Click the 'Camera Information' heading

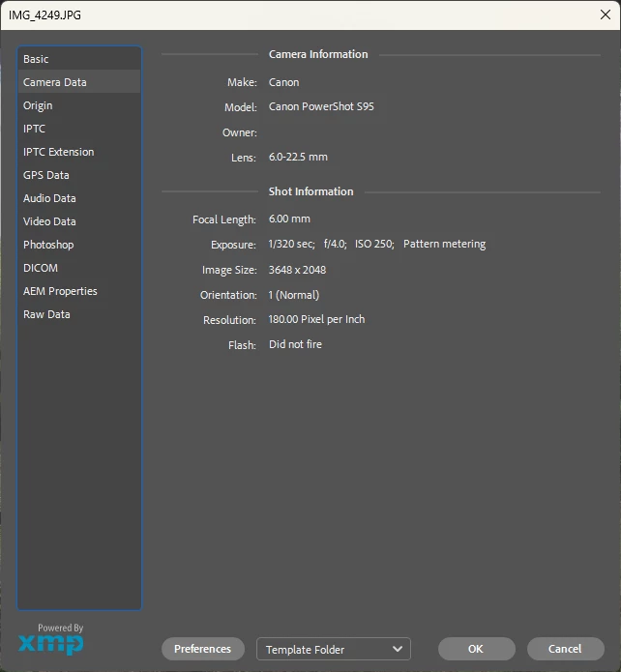coord(318,54)
